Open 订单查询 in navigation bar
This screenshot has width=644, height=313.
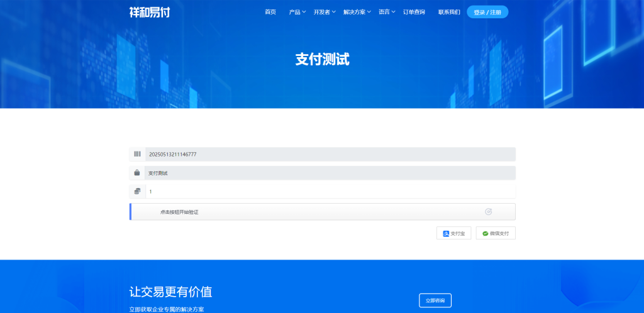414,12
